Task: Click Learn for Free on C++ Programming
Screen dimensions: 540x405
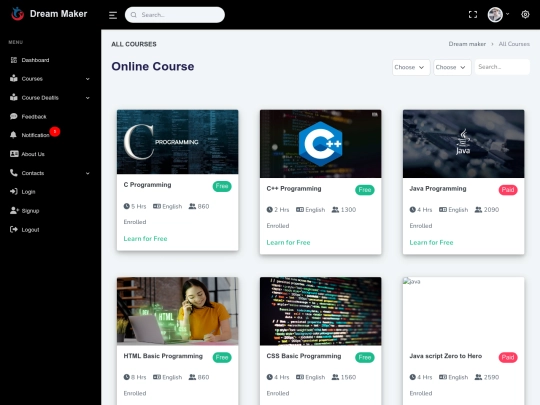Action: pyautogui.click(x=288, y=242)
